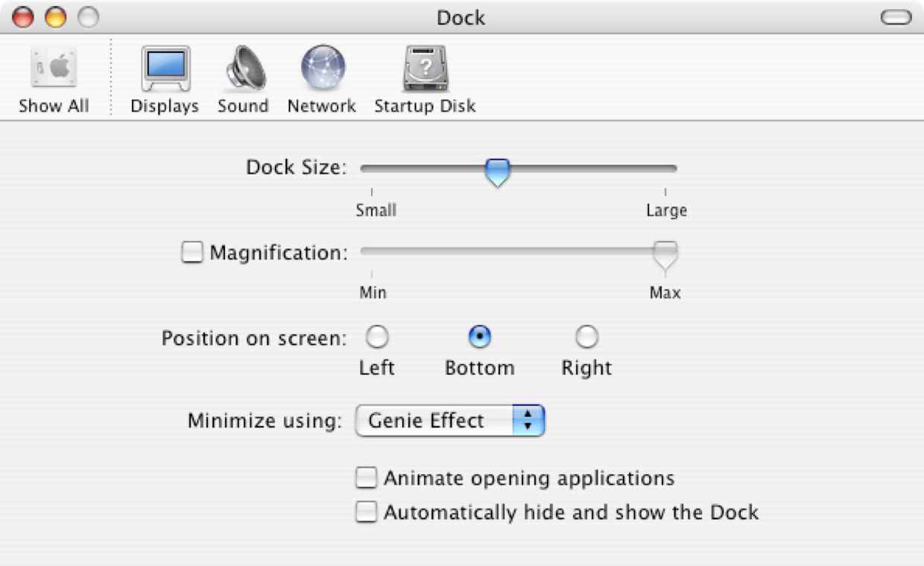Click the 'Small' label under Dock Size
This screenshot has height=566, width=924.
376,210
